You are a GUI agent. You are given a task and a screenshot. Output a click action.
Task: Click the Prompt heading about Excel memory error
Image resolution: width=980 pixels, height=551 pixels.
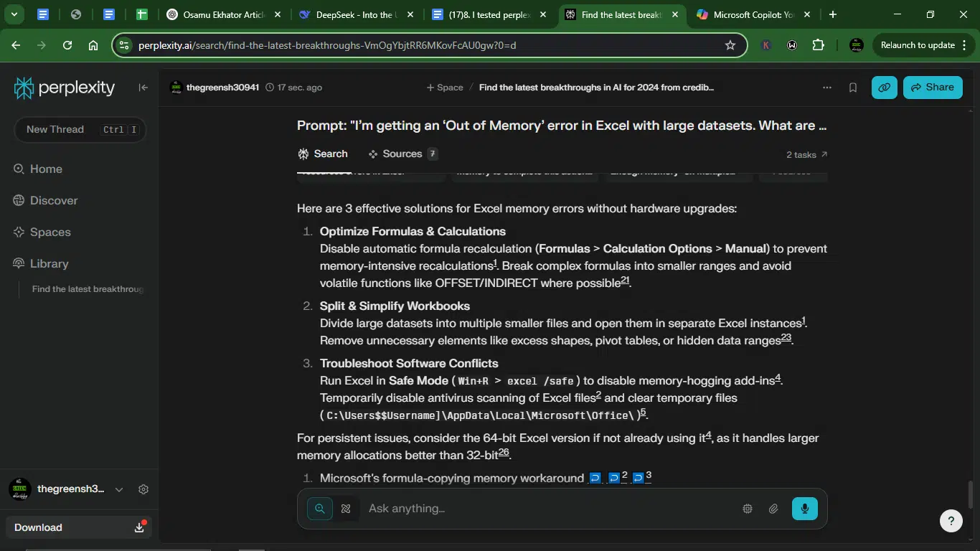coord(562,126)
